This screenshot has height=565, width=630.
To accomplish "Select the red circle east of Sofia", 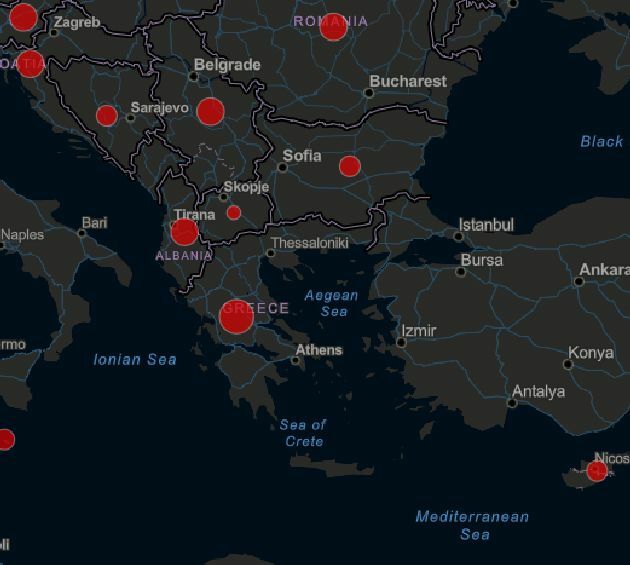I will coord(350,166).
